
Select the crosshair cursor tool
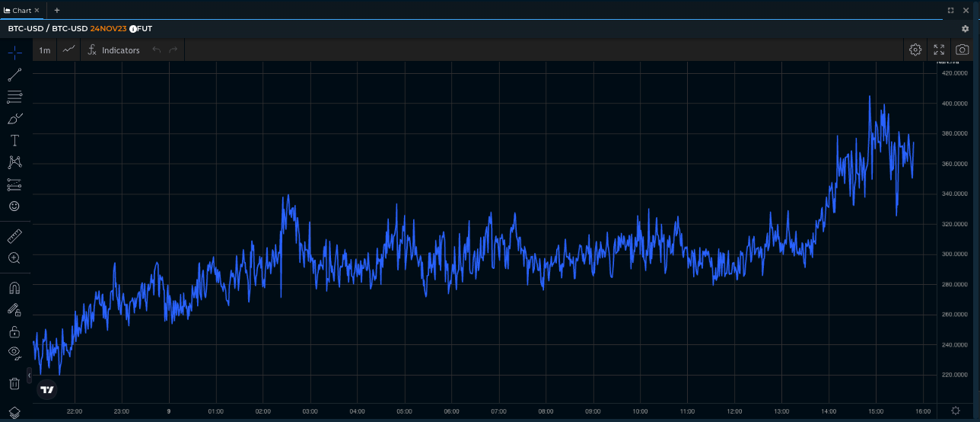(x=14, y=53)
